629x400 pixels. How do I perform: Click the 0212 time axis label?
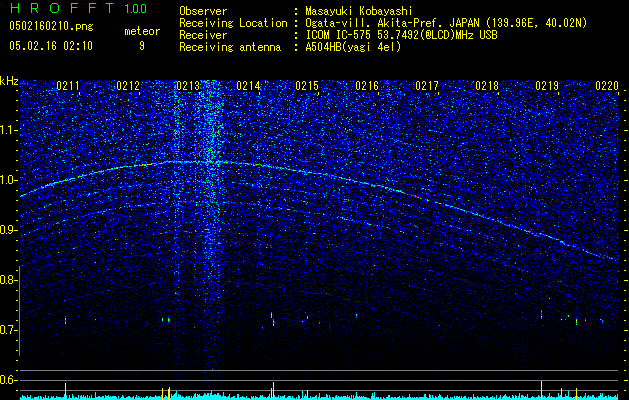click(128, 86)
